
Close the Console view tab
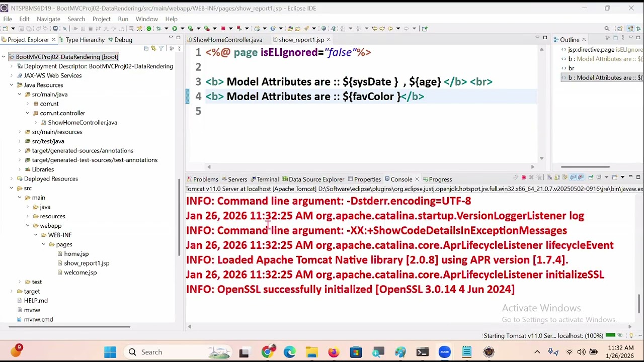pyautogui.click(x=417, y=179)
